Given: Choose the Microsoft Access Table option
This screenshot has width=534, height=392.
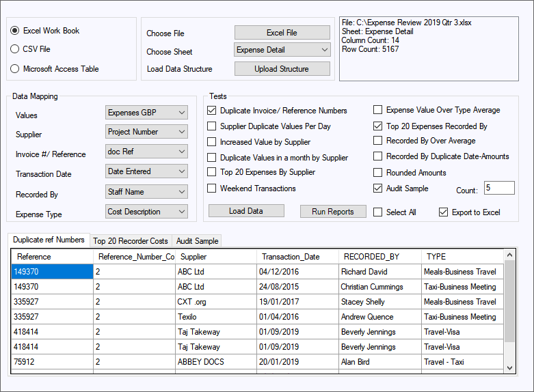Looking at the screenshot, I should 15,68.
